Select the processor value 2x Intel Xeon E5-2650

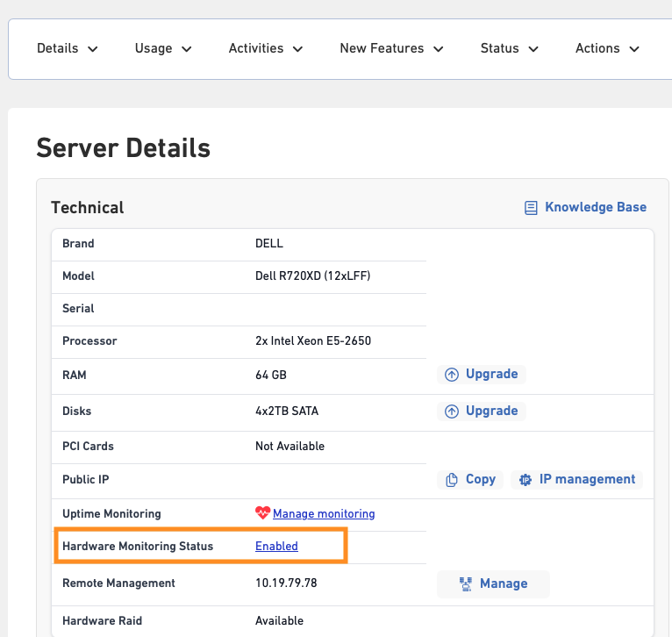click(313, 340)
